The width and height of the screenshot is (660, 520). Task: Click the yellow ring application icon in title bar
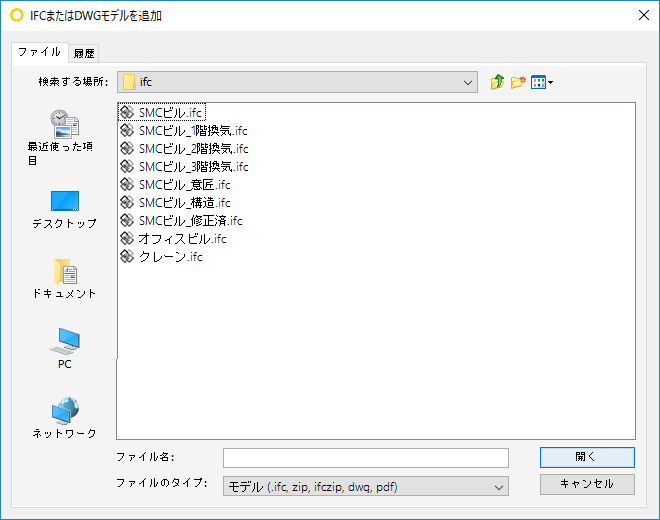pos(17,15)
